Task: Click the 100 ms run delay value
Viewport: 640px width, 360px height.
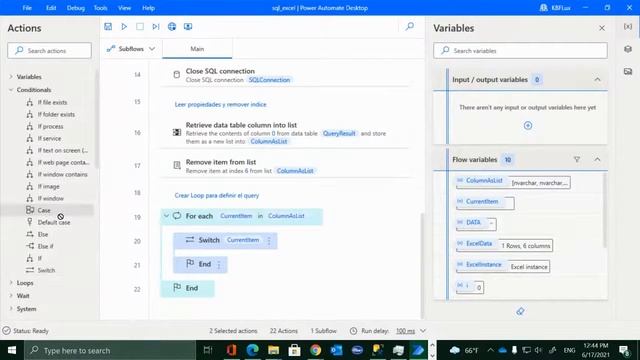Action: (405, 331)
